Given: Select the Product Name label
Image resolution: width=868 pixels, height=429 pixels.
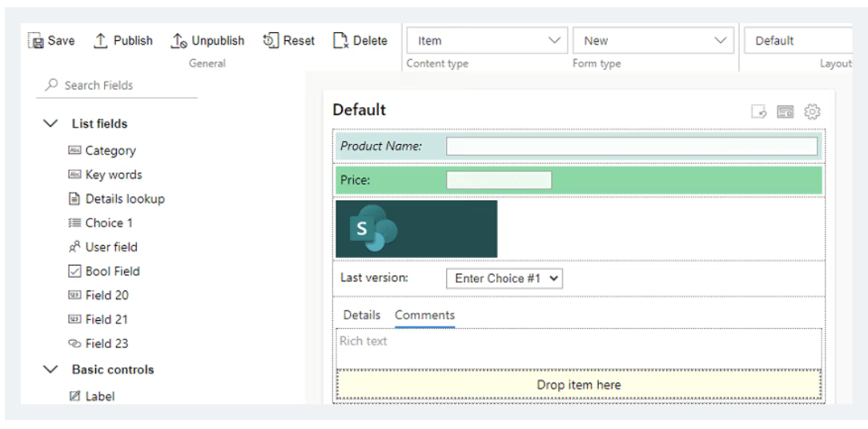Looking at the screenshot, I should [x=381, y=146].
